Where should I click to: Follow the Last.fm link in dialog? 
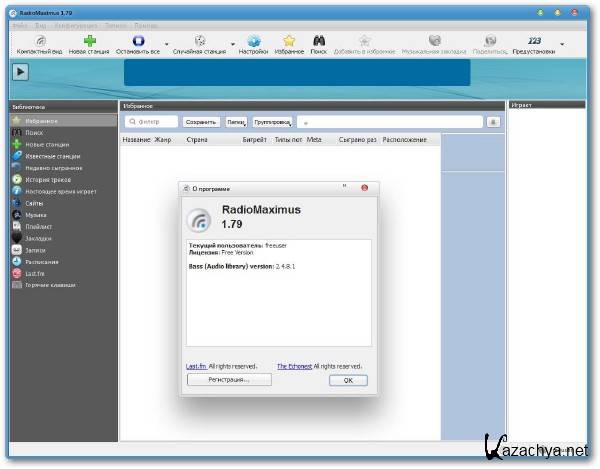point(196,366)
